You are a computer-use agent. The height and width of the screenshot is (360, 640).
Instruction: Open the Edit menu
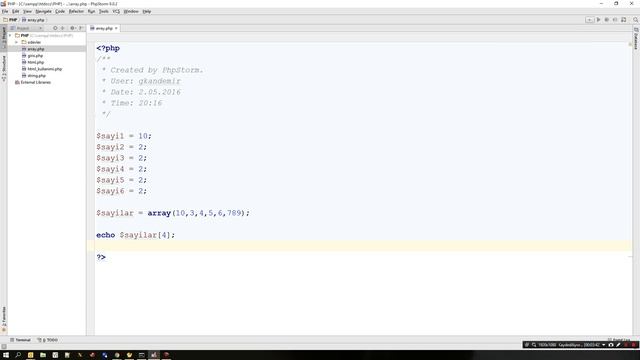click(16, 11)
